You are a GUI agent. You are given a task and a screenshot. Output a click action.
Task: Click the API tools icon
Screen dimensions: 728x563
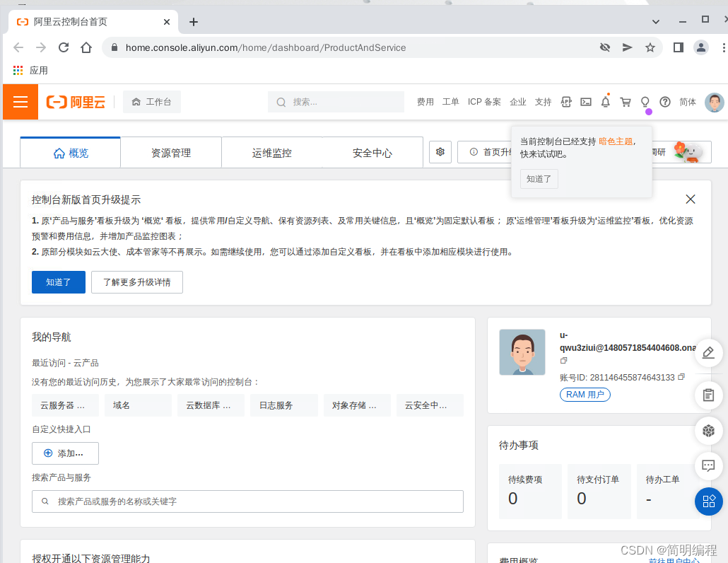pyautogui.click(x=566, y=102)
